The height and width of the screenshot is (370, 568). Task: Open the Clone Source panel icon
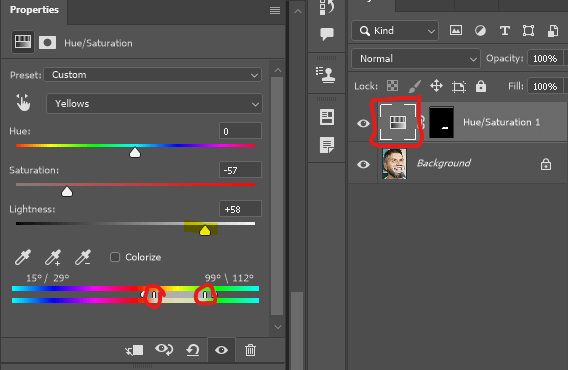point(326,75)
